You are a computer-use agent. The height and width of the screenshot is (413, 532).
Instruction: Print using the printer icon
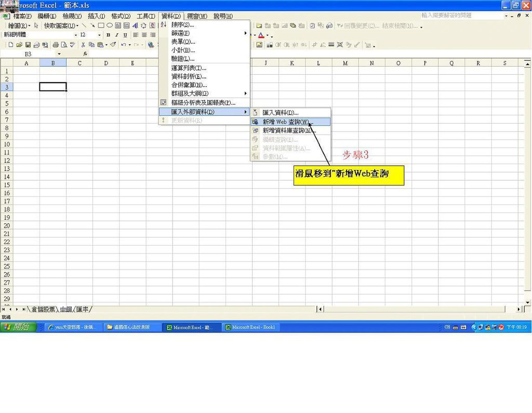(x=55, y=45)
